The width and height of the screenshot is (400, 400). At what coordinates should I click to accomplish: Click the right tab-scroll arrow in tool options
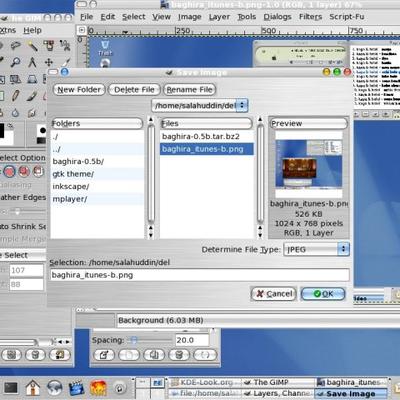coord(68,342)
